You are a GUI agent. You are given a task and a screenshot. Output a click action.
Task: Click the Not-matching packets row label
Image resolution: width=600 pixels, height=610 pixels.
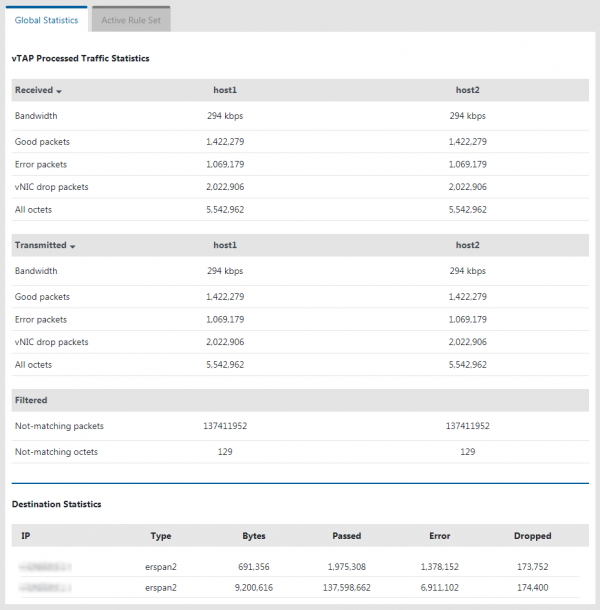(x=59, y=426)
